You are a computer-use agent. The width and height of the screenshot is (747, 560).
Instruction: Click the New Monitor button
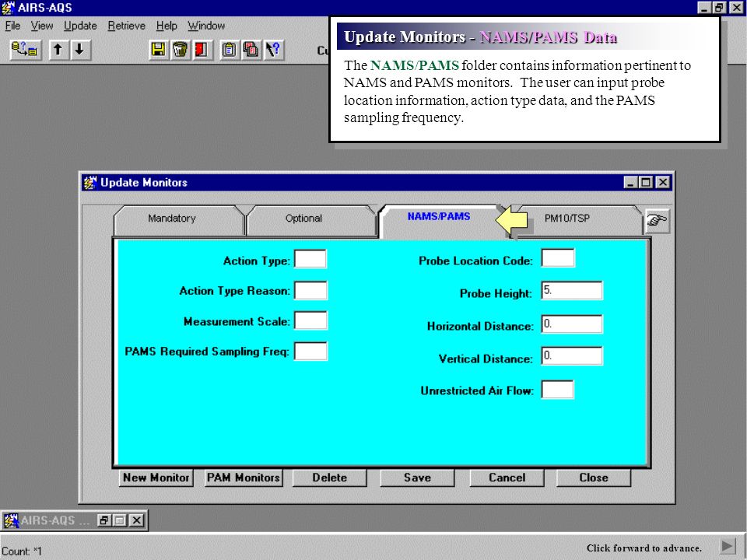tap(156, 478)
